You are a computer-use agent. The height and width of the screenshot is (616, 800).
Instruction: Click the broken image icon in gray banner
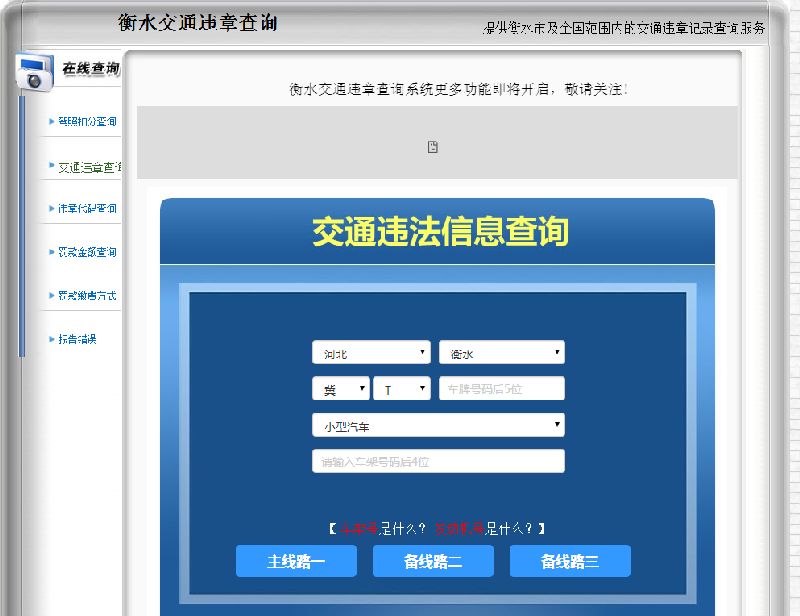coord(433,147)
